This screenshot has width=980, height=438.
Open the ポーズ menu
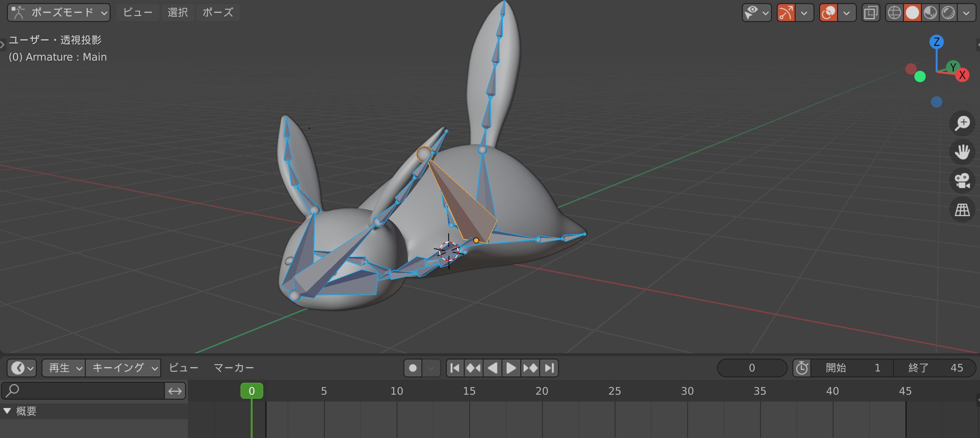(218, 13)
